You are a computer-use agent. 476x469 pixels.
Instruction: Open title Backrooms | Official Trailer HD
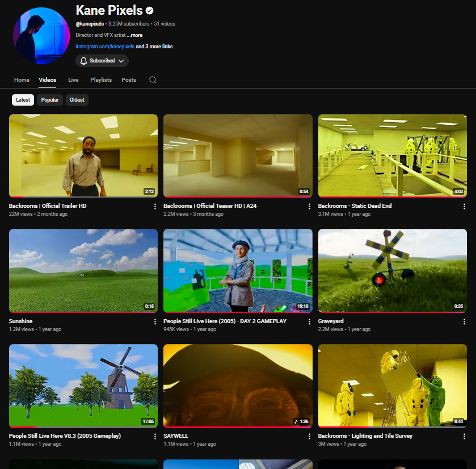(x=48, y=206)
